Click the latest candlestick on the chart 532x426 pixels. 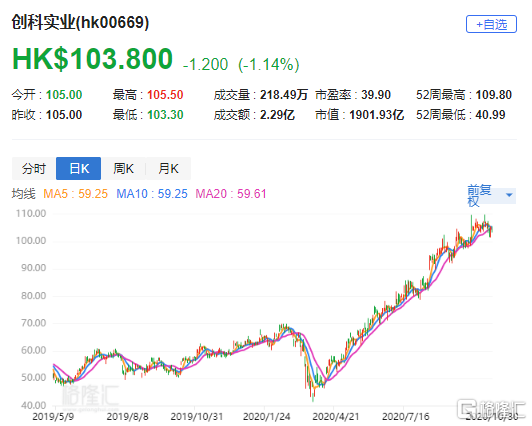492,230
